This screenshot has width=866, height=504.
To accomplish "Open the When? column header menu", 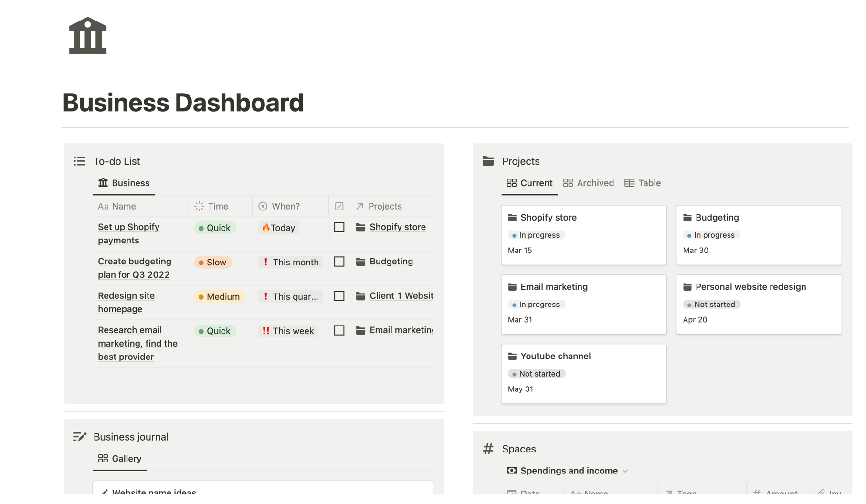I will point(285,206).
